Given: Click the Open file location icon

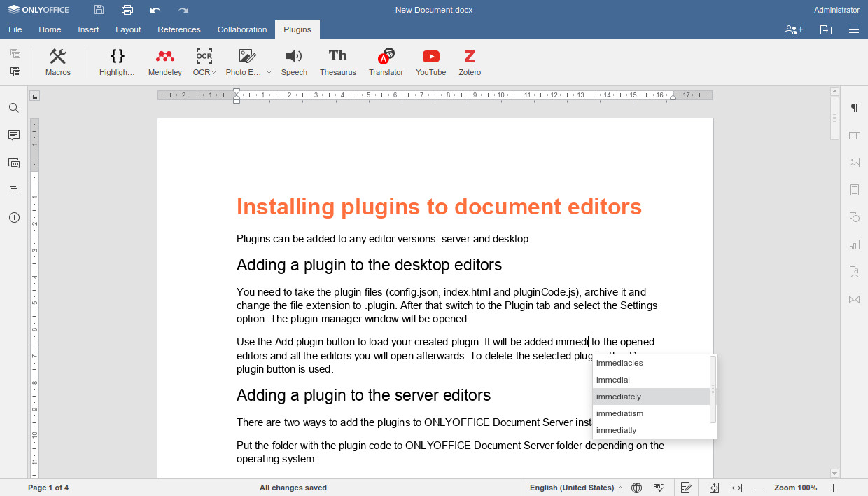Looking at the screenshot, I should (826, 29).
